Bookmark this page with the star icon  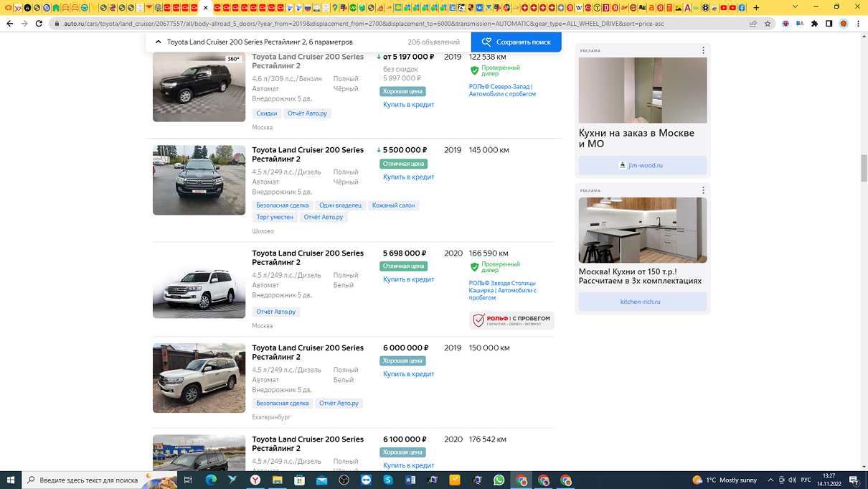click(768, 24)
